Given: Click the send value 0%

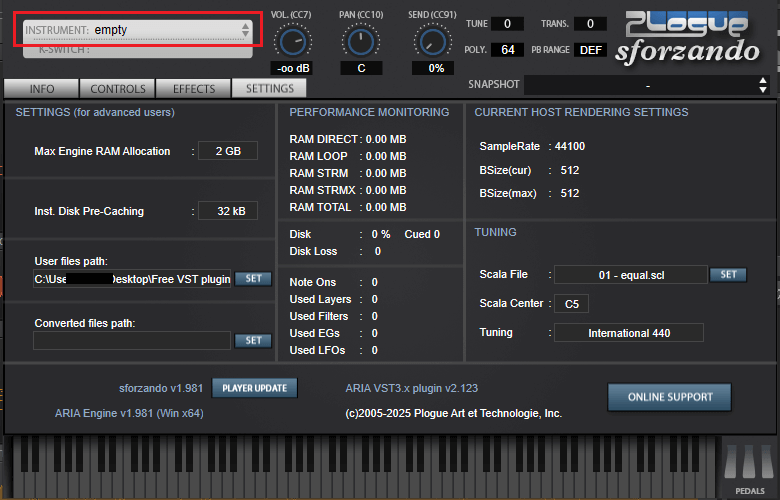Looking at the screenshot, I should (x=433, y=68).
